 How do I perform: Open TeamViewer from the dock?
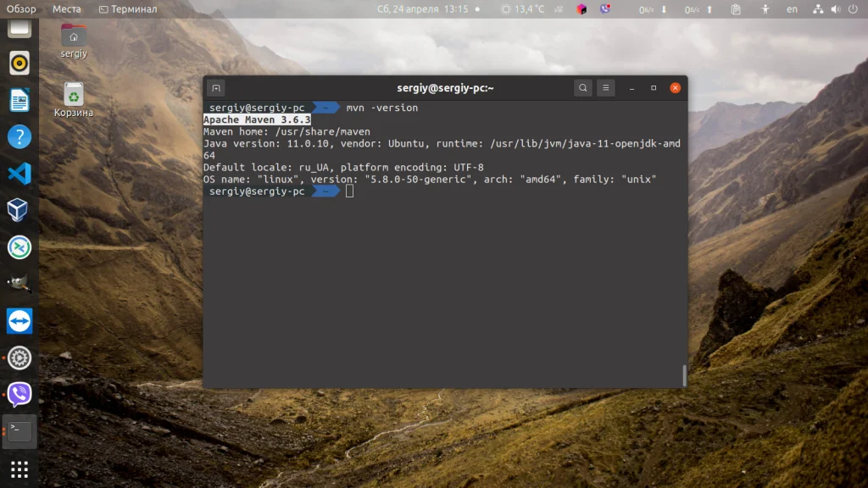coord(19,321)
